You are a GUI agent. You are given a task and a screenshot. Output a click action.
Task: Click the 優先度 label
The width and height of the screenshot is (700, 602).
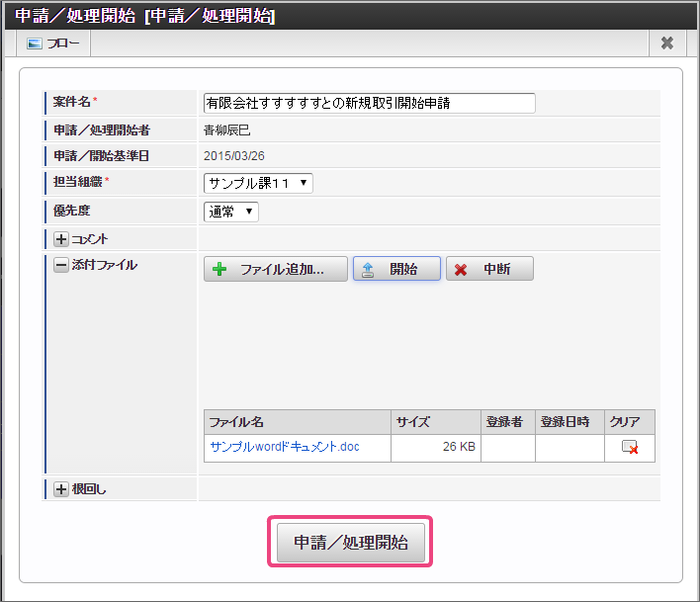coord(71,211)
